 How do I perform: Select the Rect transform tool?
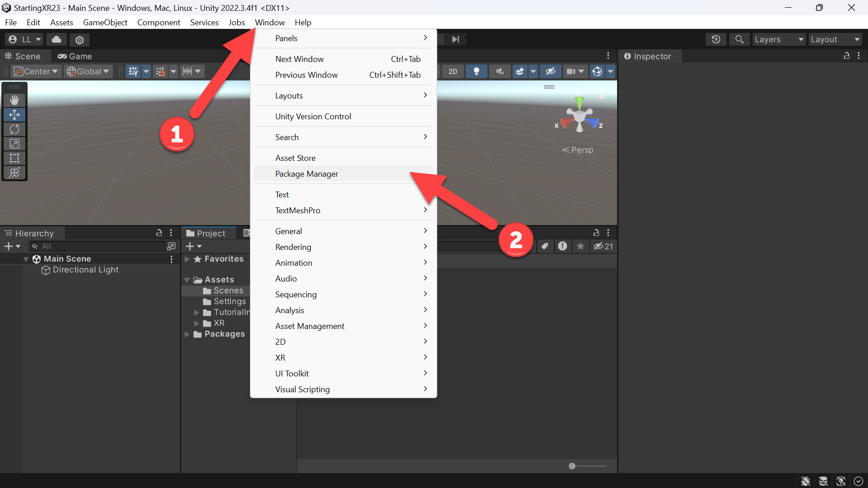pyautogui.click(x=14, y=158)
